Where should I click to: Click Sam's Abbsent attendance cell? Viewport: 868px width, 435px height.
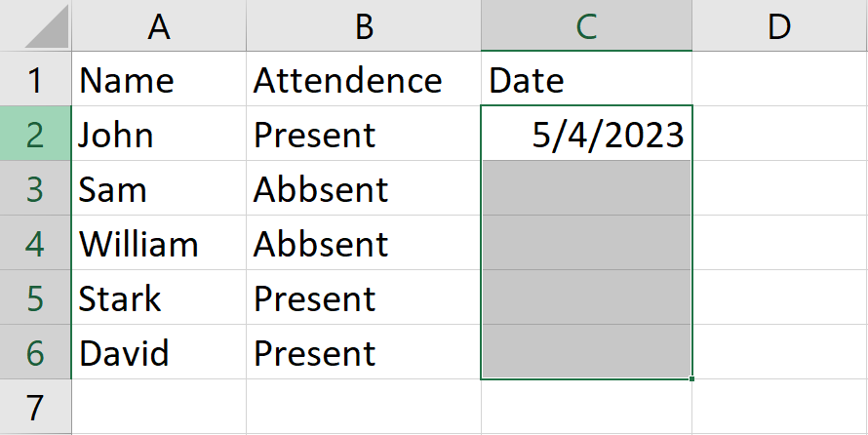click(x=364, y=188)
